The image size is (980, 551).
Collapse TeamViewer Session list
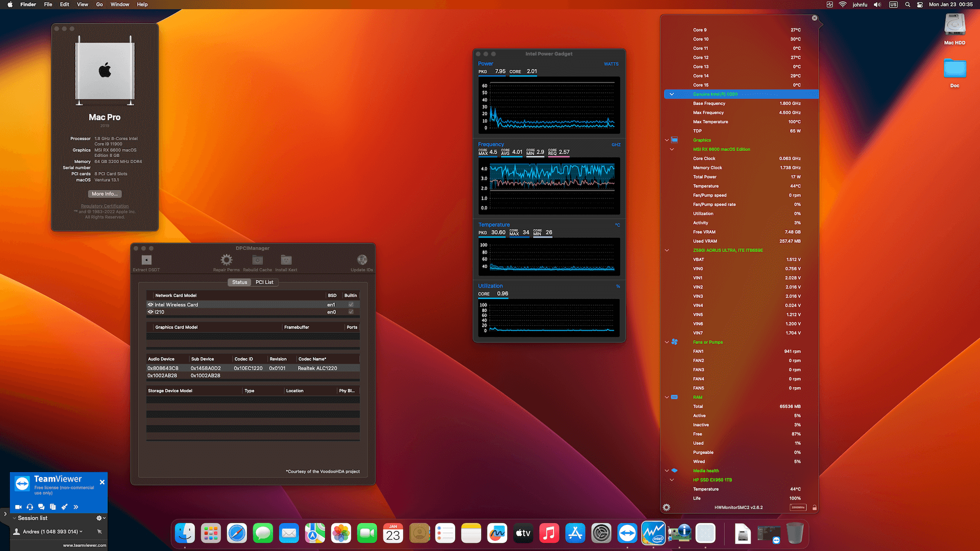tap(14, 518)
